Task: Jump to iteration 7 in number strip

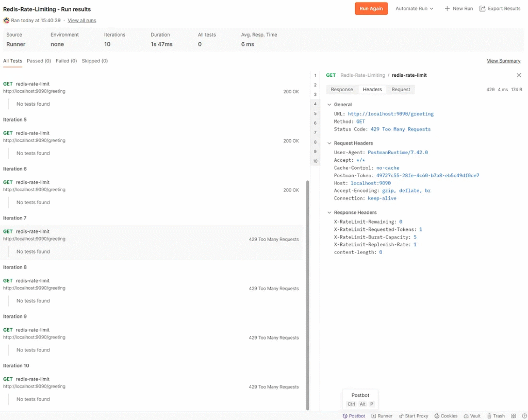Action: point(315,132)
